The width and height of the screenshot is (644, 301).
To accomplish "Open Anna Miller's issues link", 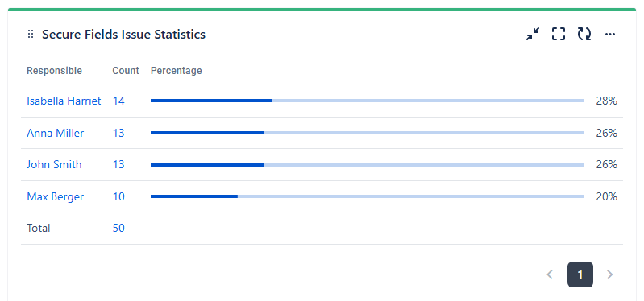I will (55, 133).
